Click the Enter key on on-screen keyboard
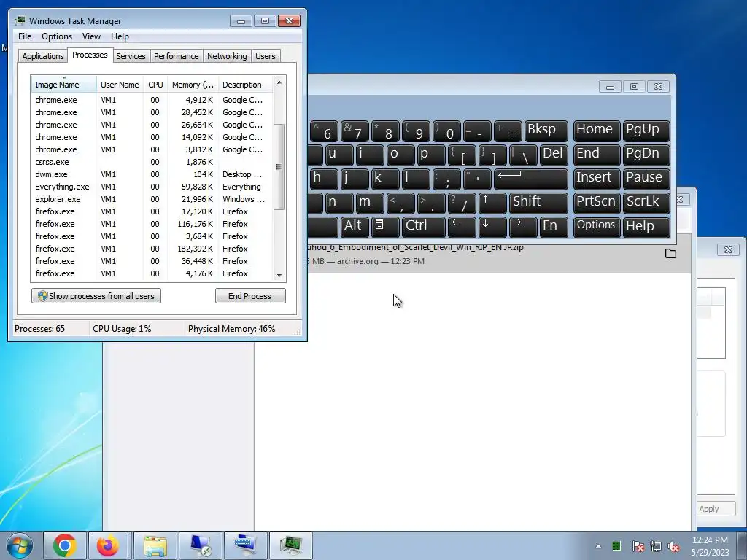 (531, 179)
